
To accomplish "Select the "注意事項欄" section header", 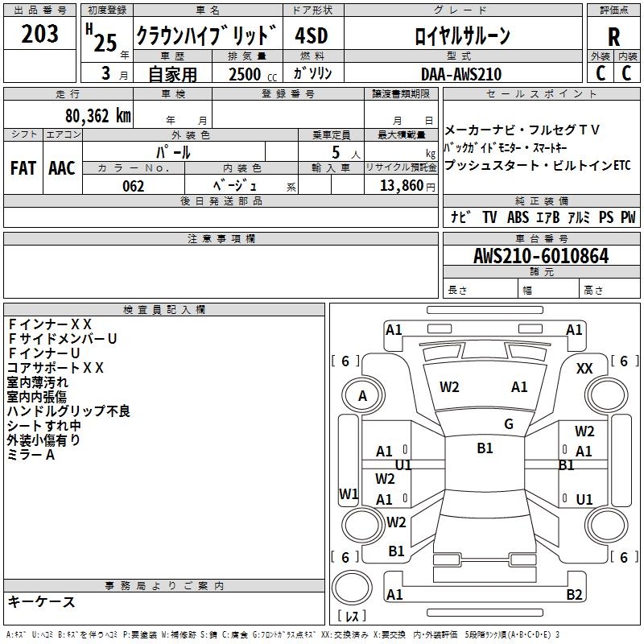I will 221,238.
